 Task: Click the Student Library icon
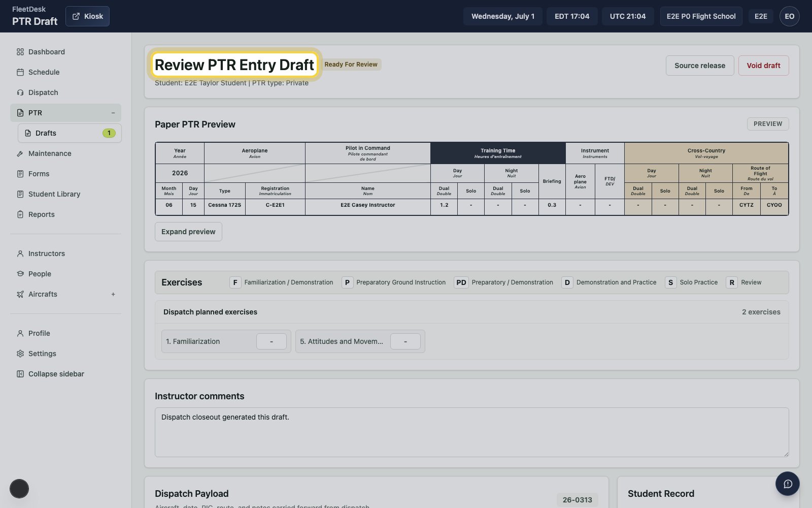[x=20, y=194]
